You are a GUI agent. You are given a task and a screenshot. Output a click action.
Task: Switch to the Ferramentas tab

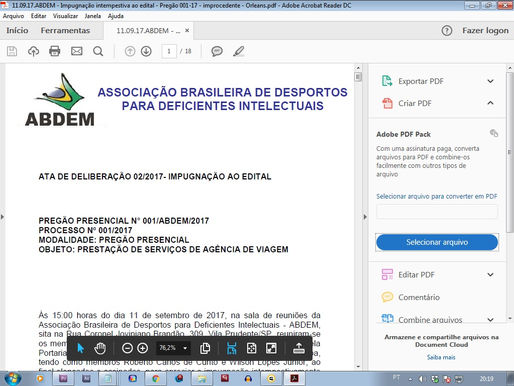tap(65, 31)
